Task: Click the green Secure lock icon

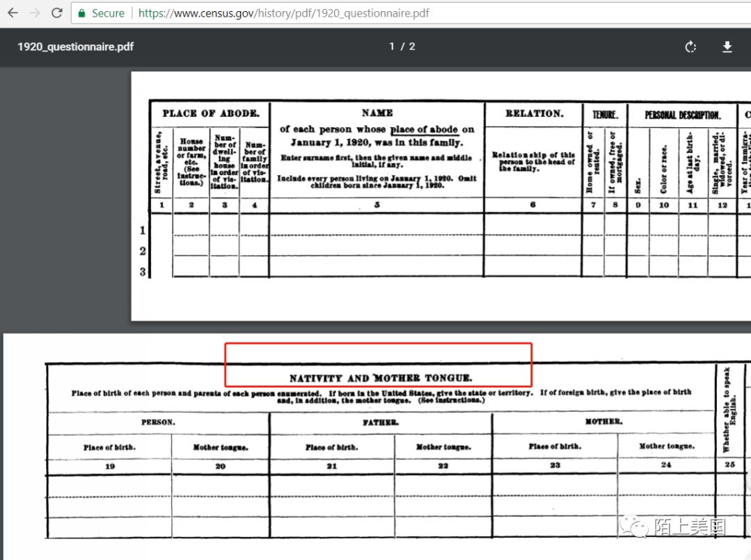Action: (82, 13)
